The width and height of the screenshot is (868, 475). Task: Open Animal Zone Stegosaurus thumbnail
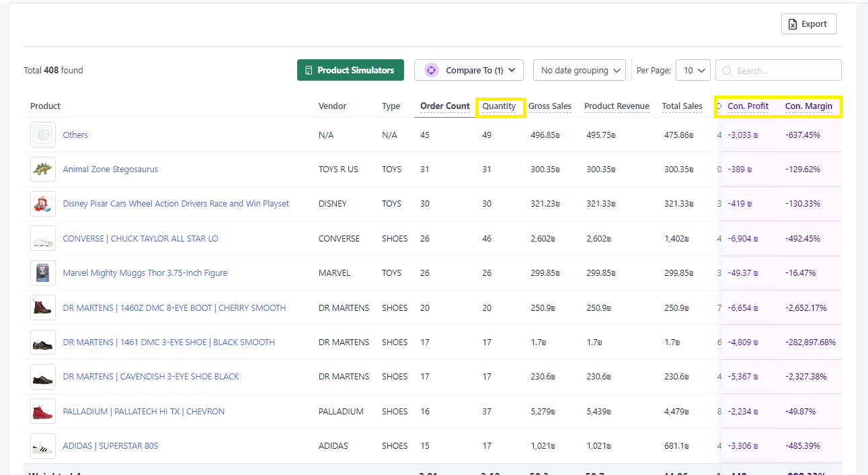pyautogui.click(x=43, y=169)
